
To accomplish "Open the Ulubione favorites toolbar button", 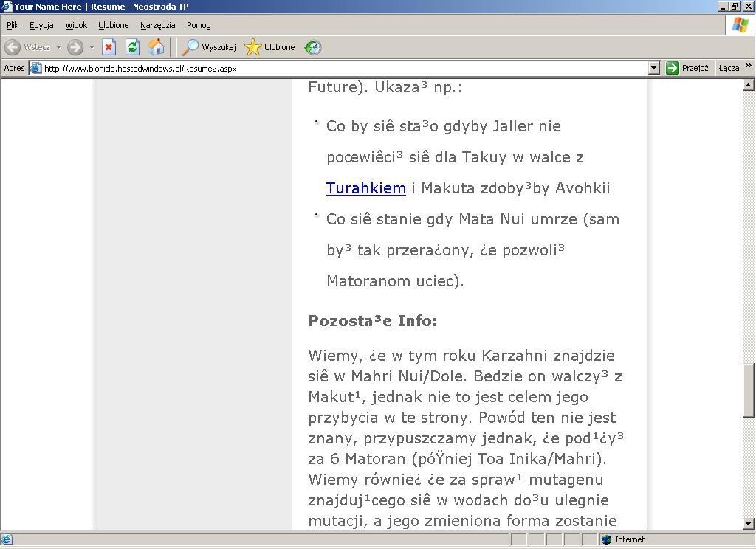I will 269,47.
